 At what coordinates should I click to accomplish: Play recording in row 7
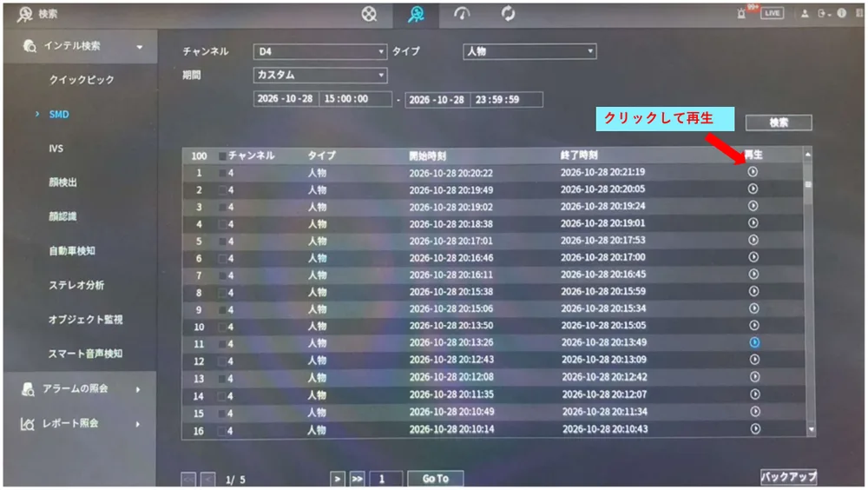pos(753,274)
